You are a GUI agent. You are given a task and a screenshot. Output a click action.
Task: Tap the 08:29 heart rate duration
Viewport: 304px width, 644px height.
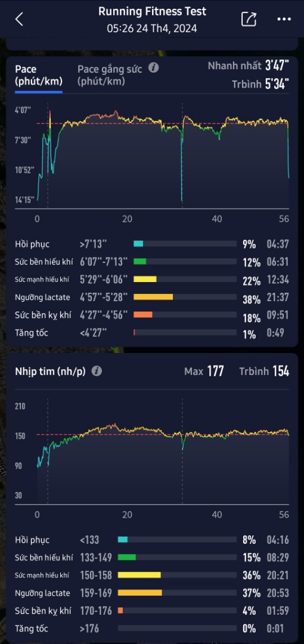[x=277, y=558]
